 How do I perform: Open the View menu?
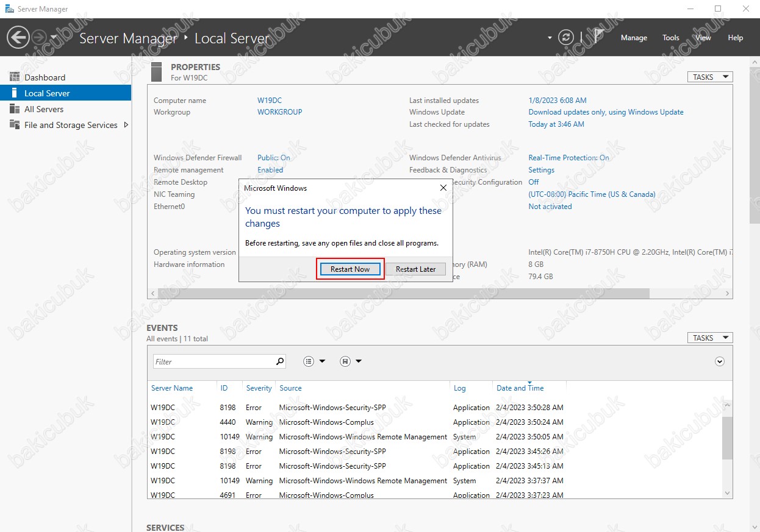pos(703,38)
